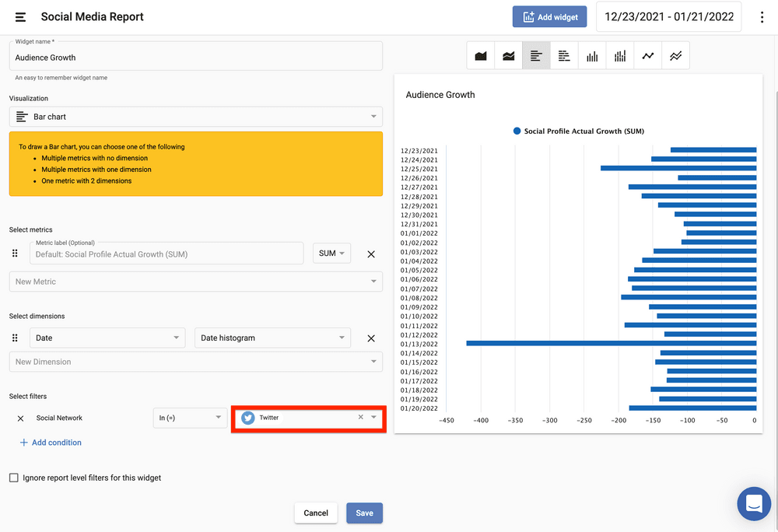The image size is (778, 532).
Task: Select the multi-line chart icon
Action: pos(675,56)
